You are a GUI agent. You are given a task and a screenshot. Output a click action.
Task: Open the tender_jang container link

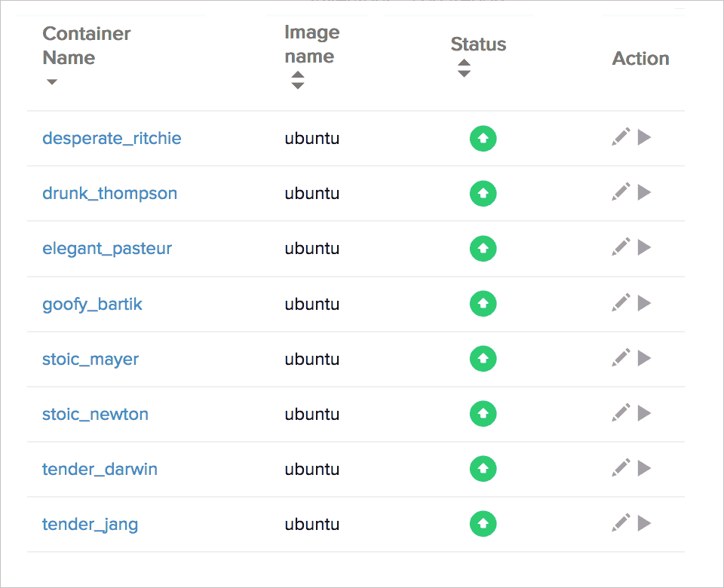point(90,525)
